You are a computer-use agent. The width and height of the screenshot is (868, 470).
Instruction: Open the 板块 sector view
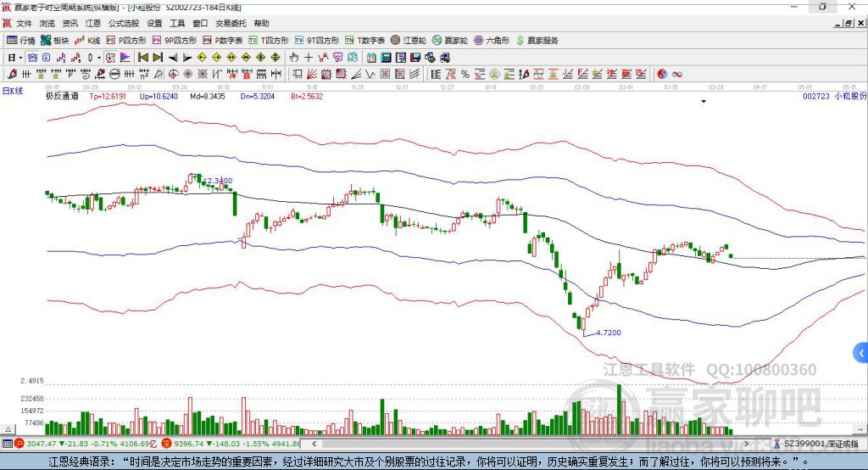click(x=55, y=41)
